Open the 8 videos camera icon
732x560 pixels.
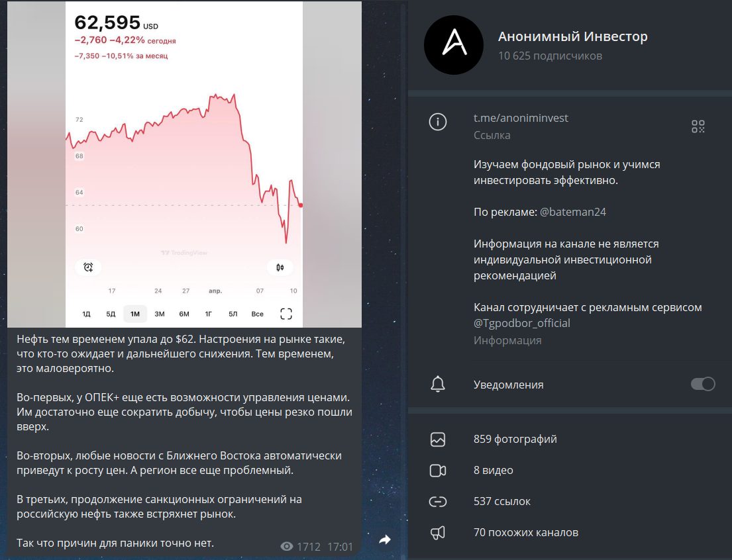point(437,471)
